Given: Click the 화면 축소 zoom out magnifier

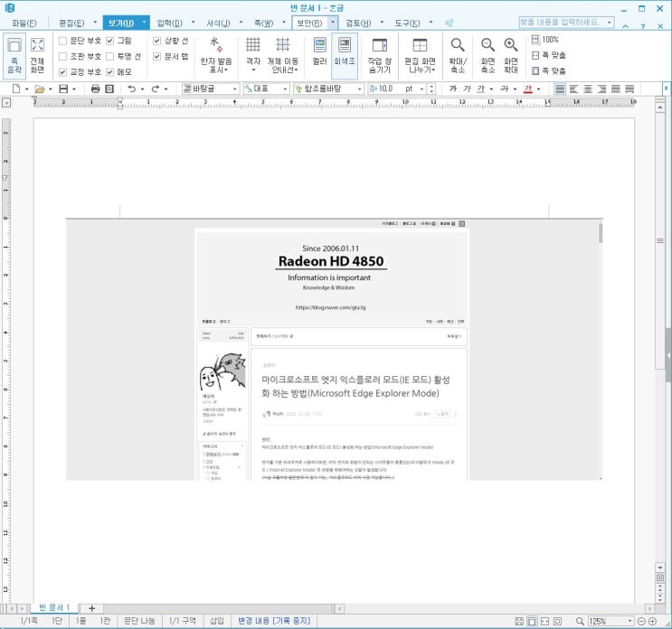Looking at the screenshot, I should point(487,56).
